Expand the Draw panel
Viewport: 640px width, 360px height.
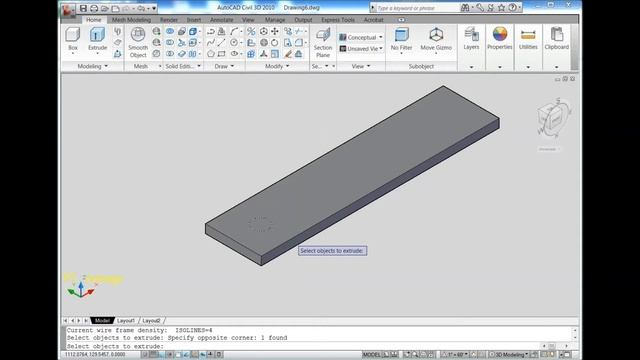tap(224, 66)
